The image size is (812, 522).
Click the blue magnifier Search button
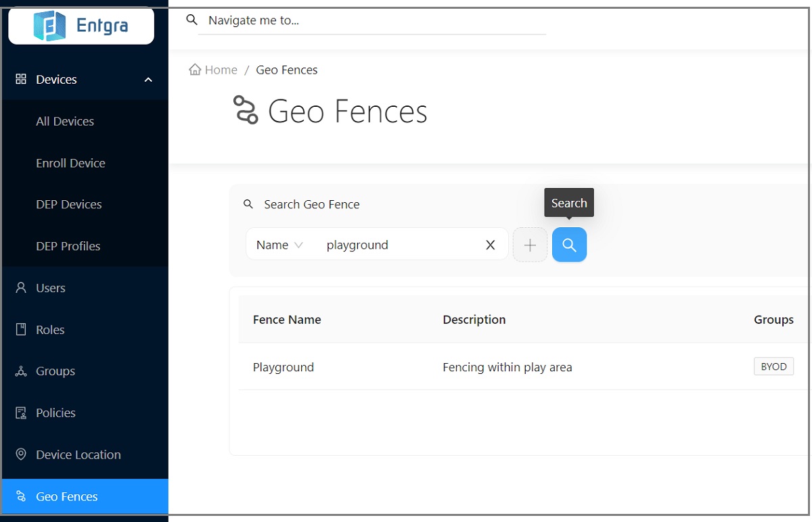coord(569,245)
